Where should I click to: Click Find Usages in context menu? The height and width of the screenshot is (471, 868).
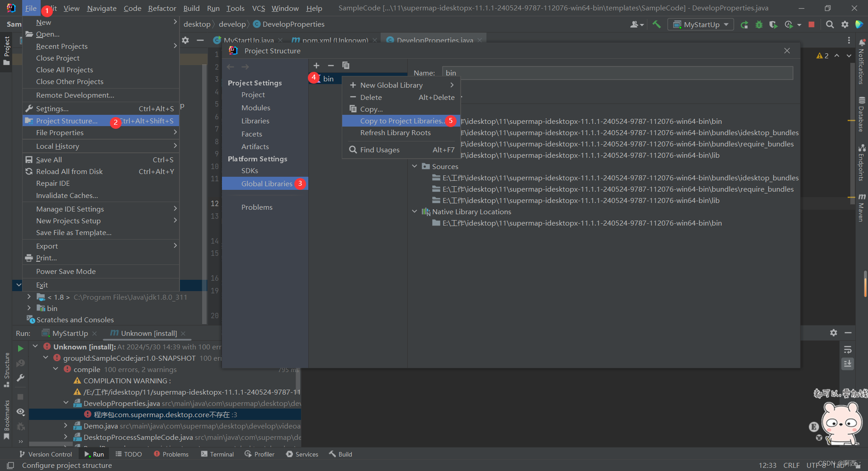[401, 150]
